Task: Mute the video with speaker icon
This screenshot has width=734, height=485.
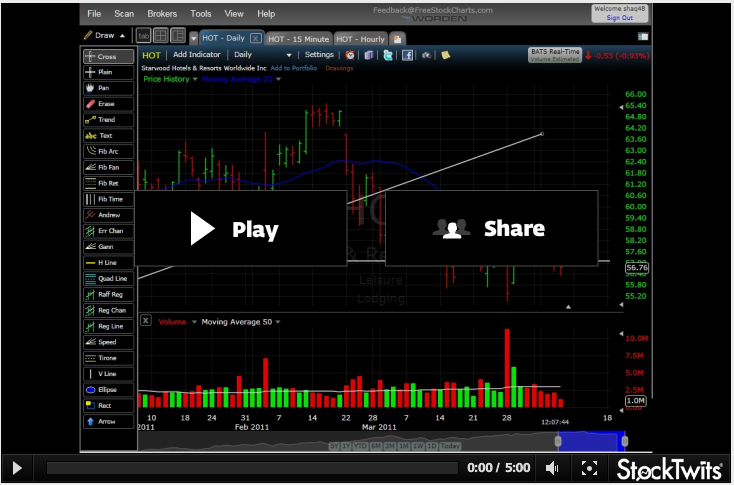Action: (x=552, y=468)
